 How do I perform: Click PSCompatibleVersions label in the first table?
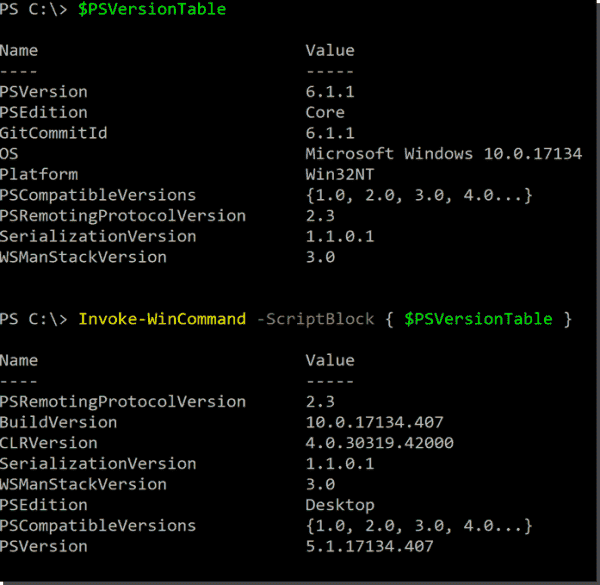point(98,195)
